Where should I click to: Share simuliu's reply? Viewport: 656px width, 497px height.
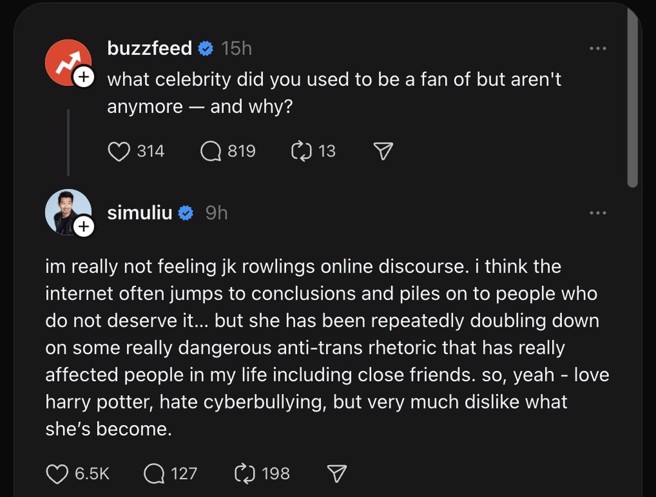[337, 473]
